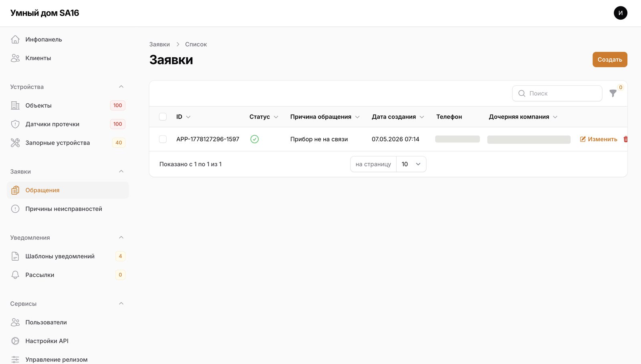Collapse the Уведомления sidebar section
The image size is (641, 364).
121,237
